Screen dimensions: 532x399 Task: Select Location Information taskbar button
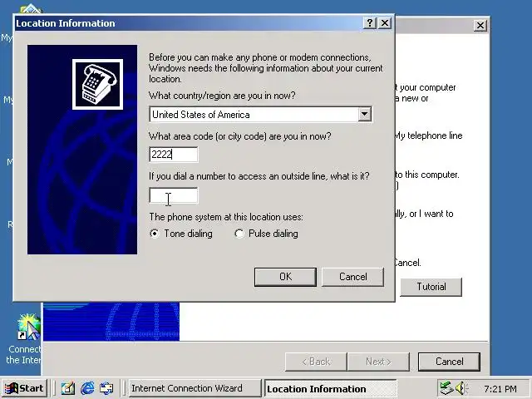tap(331, 388)
